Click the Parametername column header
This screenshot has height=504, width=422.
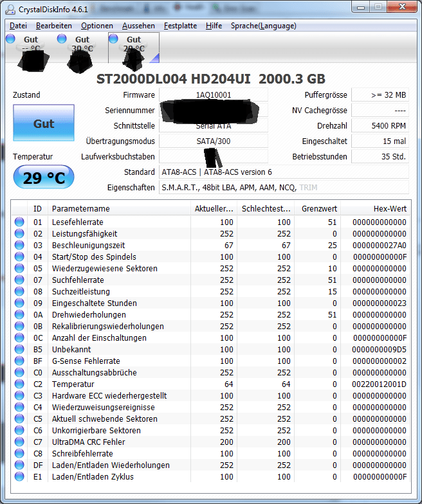pyautogui.click(x=119, y=208)
